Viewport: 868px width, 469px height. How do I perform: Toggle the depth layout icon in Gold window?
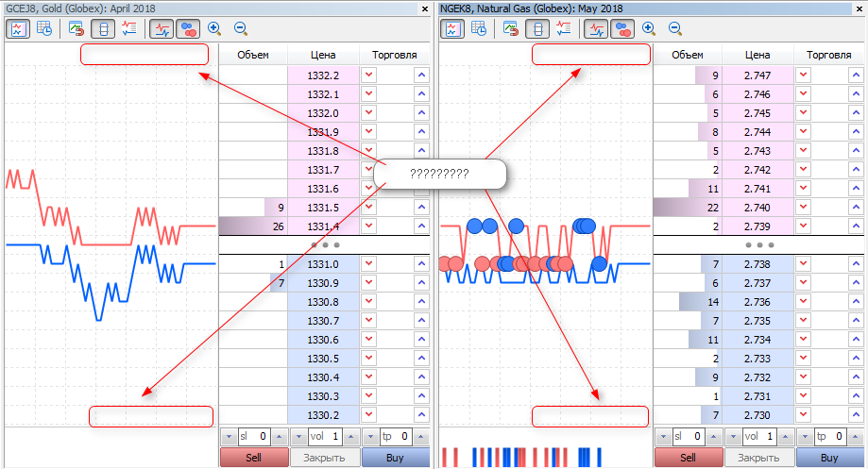pos(103,28)
